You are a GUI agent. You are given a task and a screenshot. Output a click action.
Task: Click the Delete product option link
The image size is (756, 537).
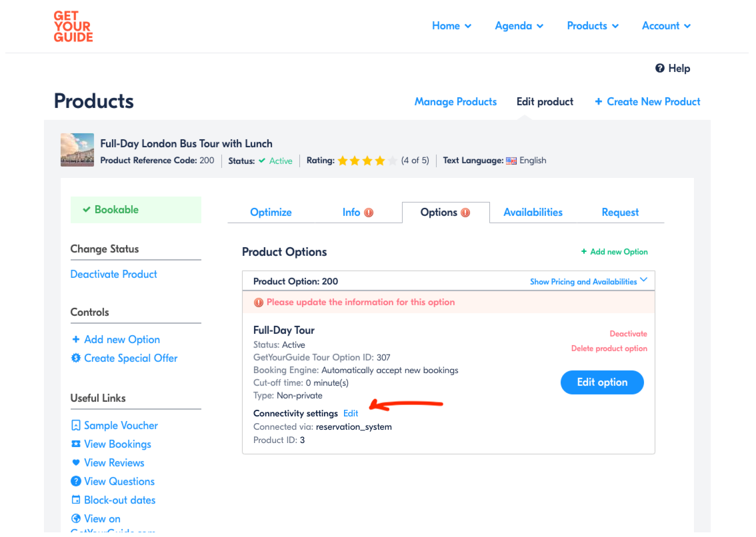609,348
